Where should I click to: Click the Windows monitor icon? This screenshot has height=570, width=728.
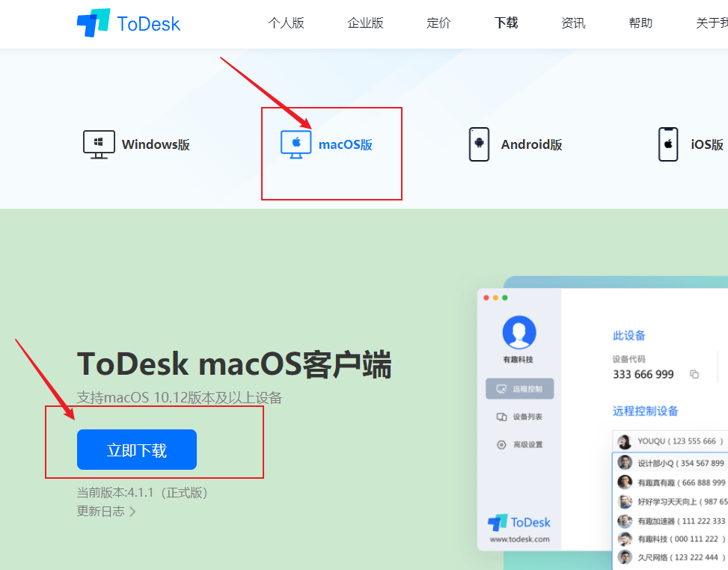tap(99, 144)
